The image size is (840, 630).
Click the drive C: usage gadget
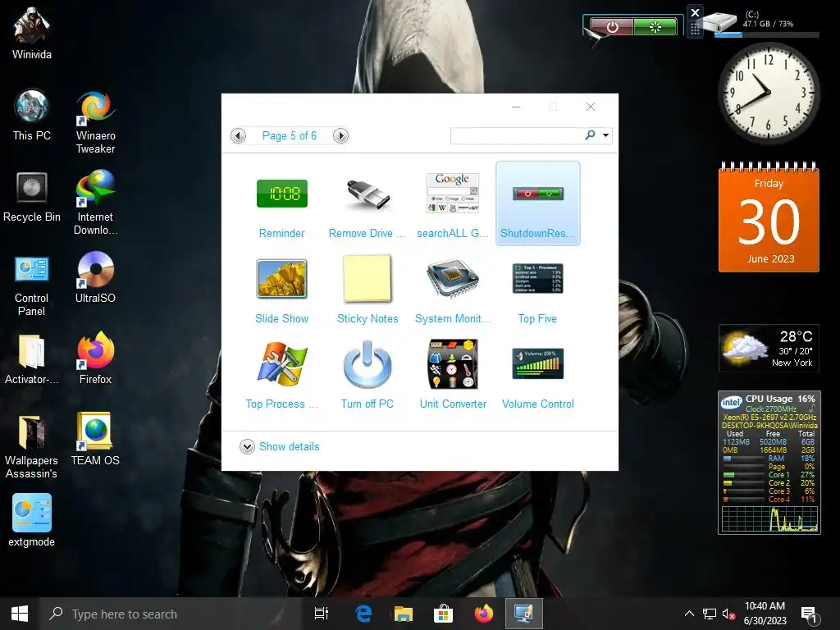760,24
